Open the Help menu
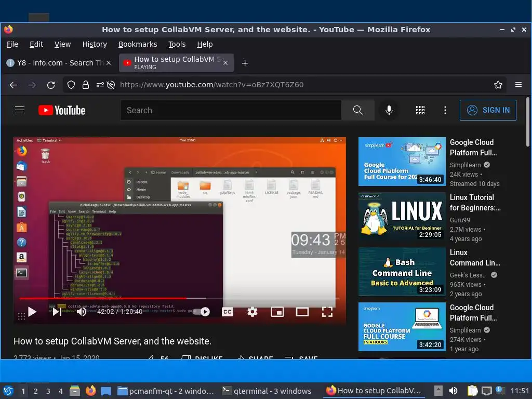The height and width of the screenshot is (399, 532). [x=205, y=45]
